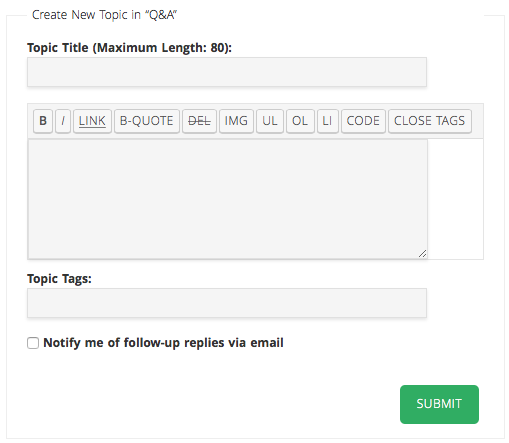Start an ordered list with OL
Screen dimensions: 509x443
300,121
